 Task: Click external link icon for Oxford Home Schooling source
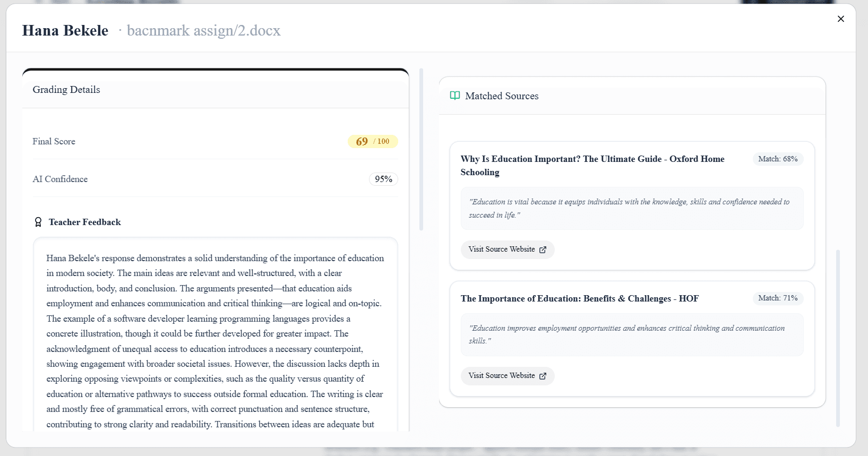(543, 249)
